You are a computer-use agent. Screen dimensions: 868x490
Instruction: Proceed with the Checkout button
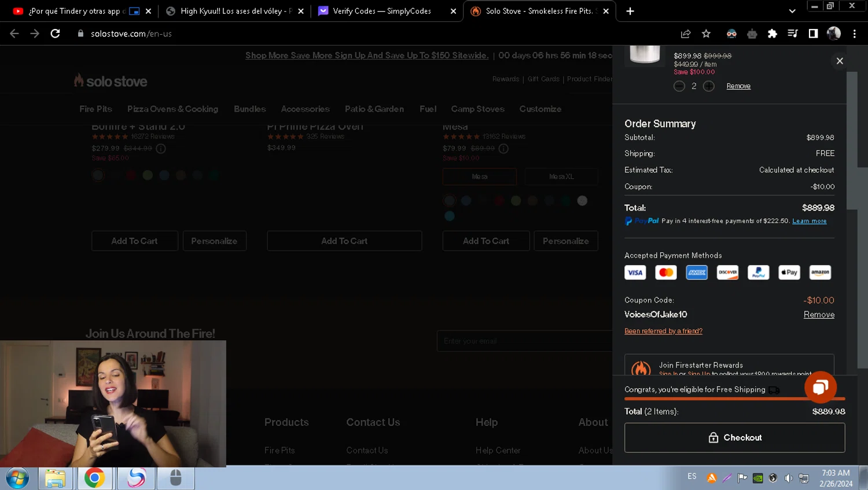point(734,437)
